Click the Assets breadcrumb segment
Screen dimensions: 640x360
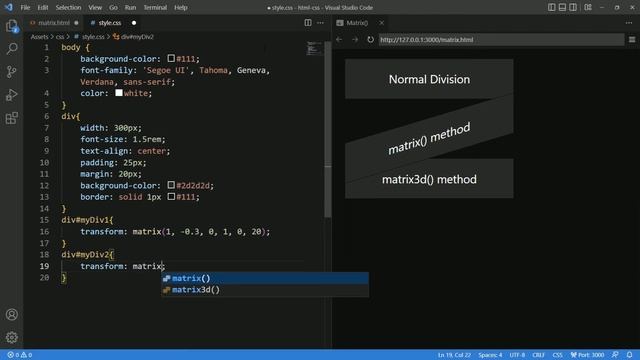coord(39,37)
